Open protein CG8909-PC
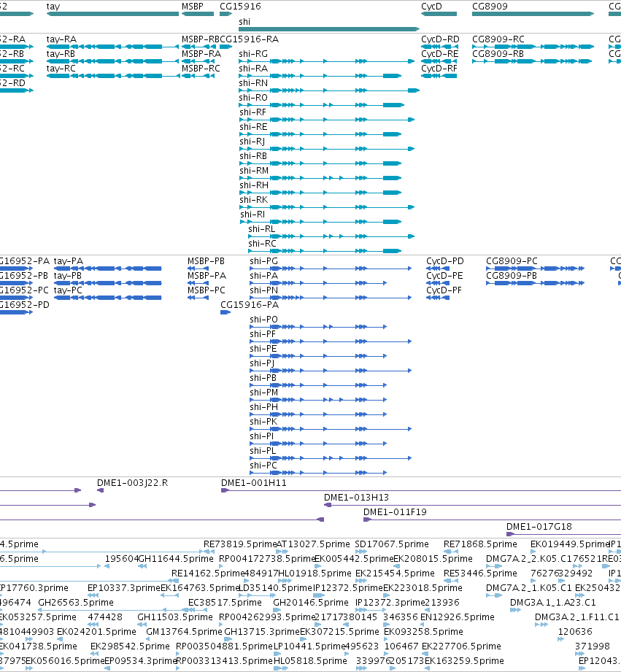Screen dimensions: 621x672 coord(512,261)
